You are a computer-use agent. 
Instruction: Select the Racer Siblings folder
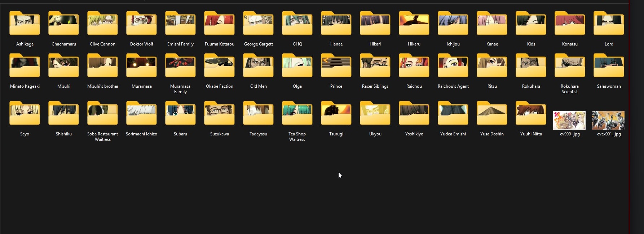[x=375, y=65]
